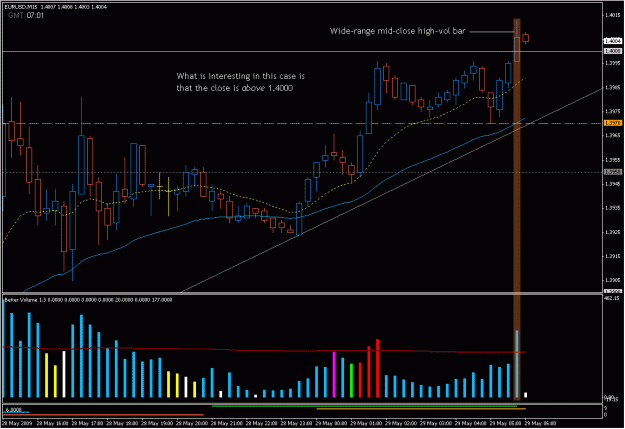
Task: Click the highlighted wide-range candle body
Action: 517,49
